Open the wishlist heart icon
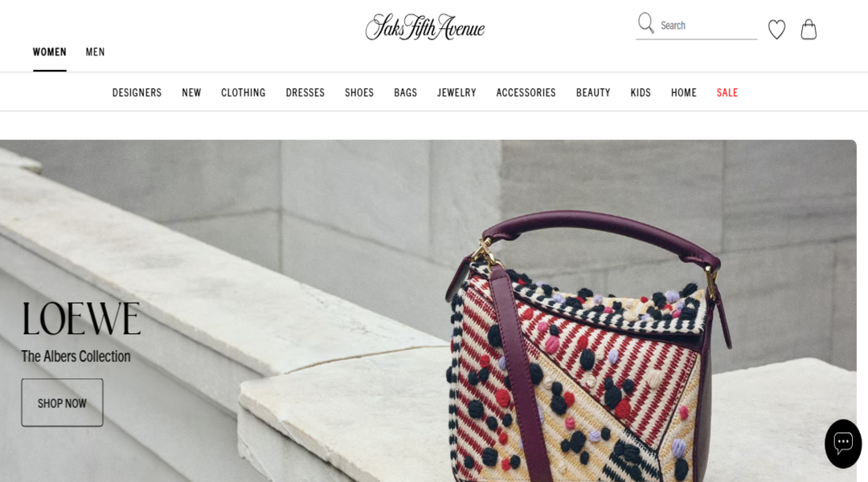868x482 pixels. coord(776,30)
